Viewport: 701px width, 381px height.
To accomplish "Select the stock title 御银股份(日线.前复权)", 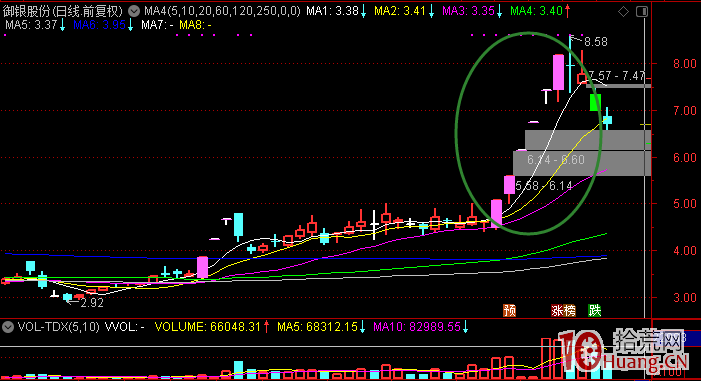I will point(63,11).
